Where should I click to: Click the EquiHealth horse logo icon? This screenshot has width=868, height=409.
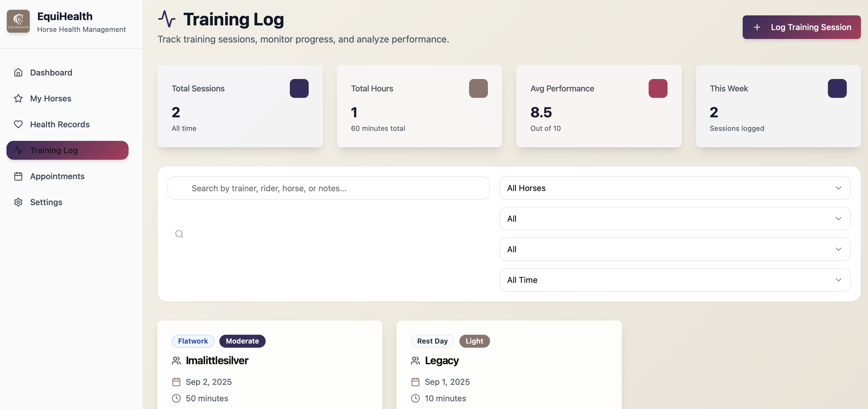tap(18, 22)
